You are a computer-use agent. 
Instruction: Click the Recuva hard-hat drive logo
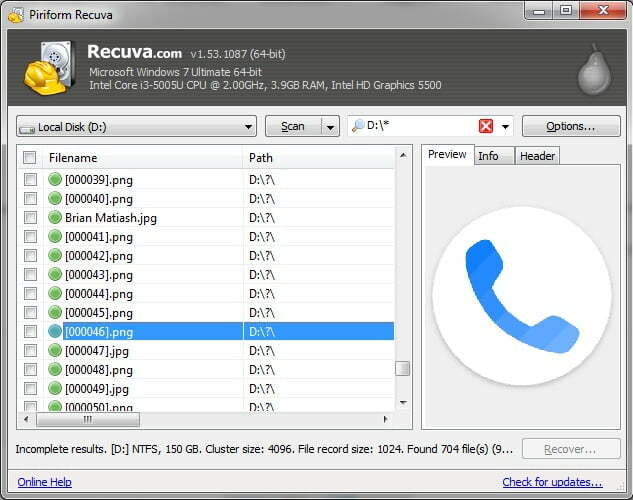point(49,68)
